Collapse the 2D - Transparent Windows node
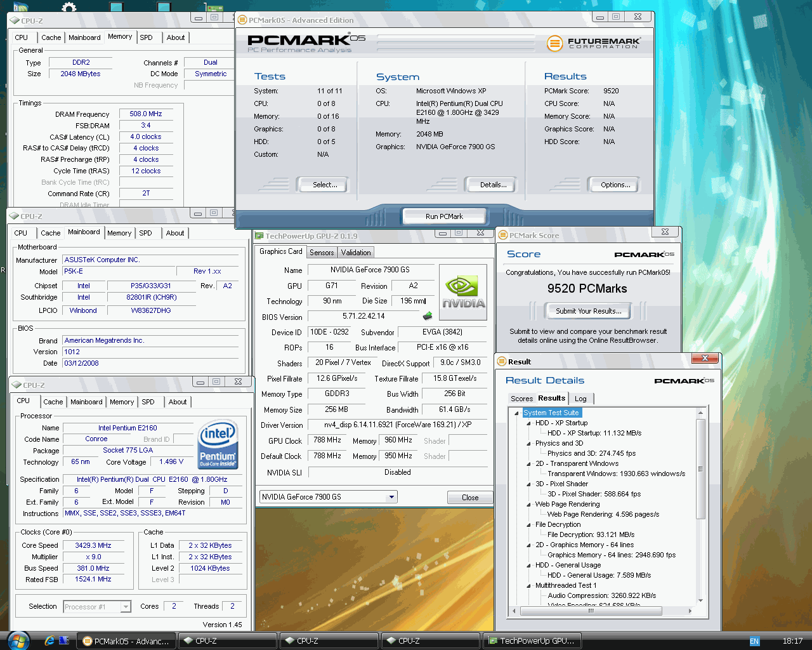The image size is (812, 650). pos(528,463)
